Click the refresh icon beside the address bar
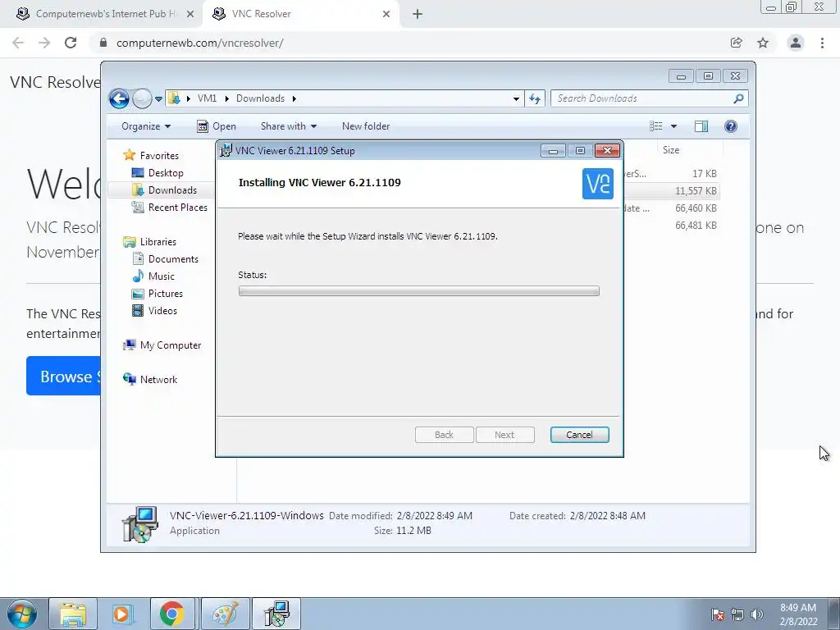Viewport: 840px width, 630px height. [x=535, y=98]
